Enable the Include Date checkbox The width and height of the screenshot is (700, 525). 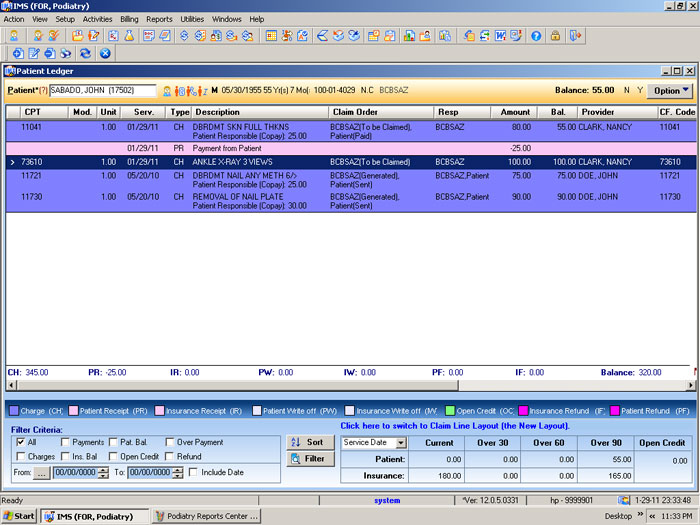(x=193, y=472)
